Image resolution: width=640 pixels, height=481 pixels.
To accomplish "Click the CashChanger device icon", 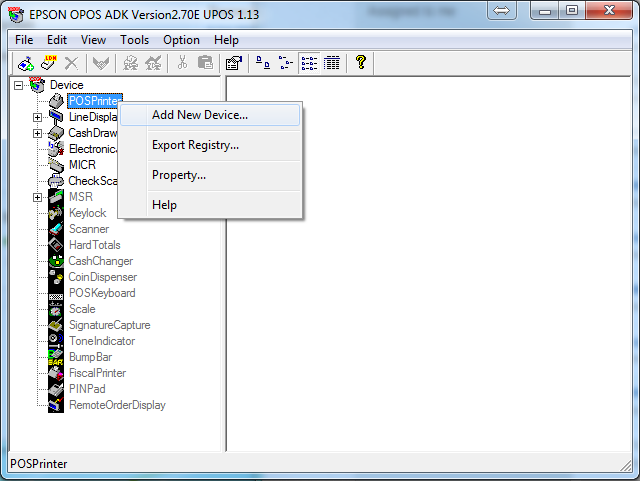I will (x=56, y=261).
